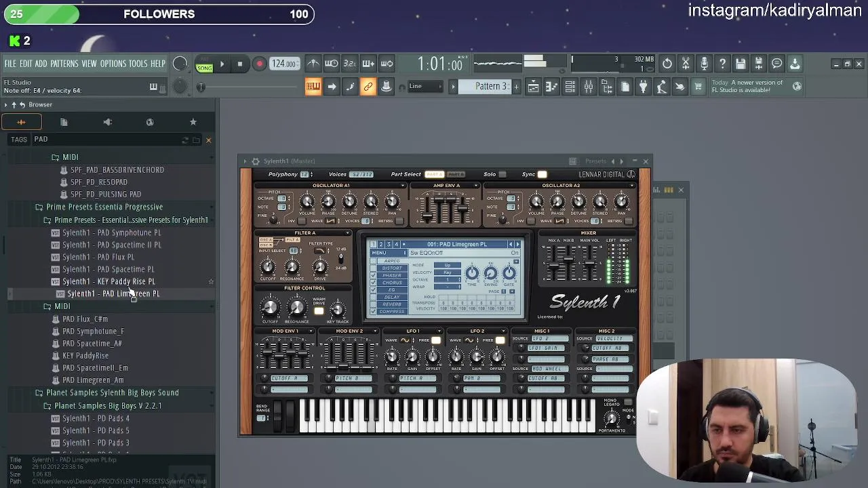Open the OPTIONS menu
Image resolution: width=868 pixels, height=488 pixels.
click(x=113, y=64)
